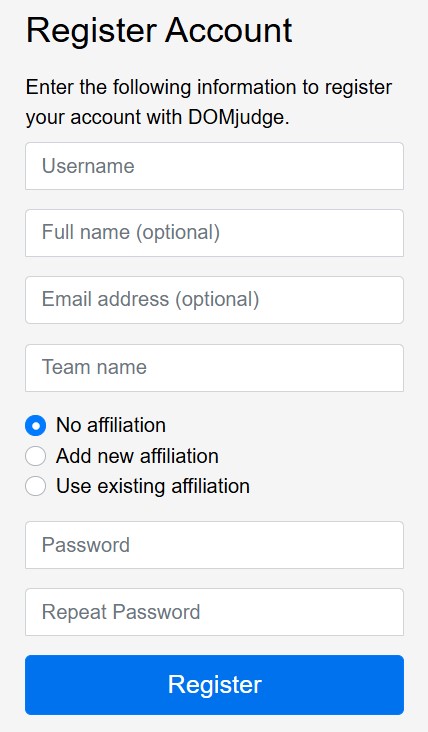Activate the Team name input

tap(214, 368)
